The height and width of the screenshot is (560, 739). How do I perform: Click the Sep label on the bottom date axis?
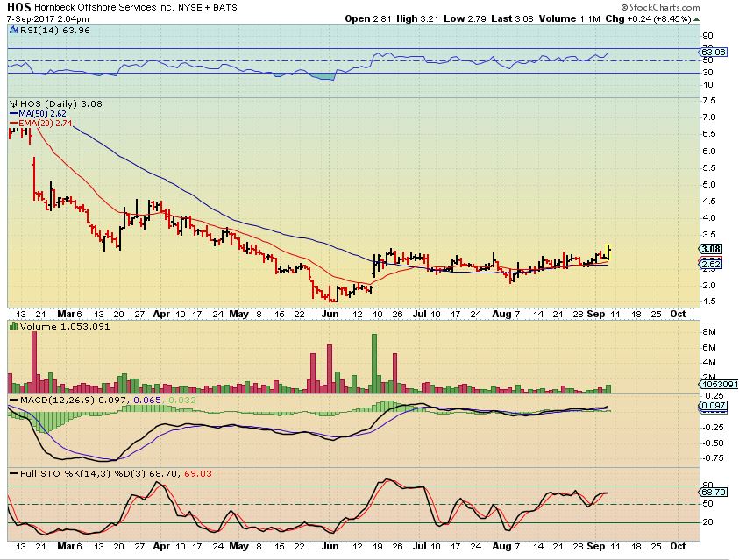(x=596, y=546)
